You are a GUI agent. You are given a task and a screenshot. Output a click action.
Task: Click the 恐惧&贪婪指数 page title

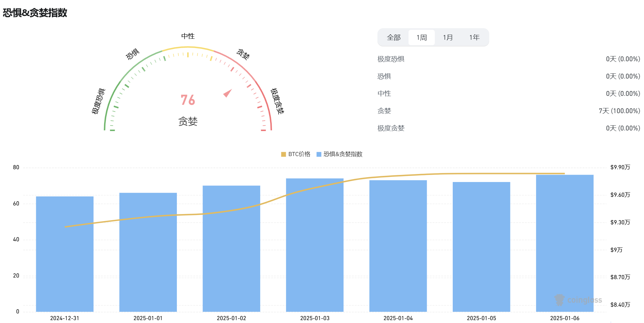[x=35, y=13]
